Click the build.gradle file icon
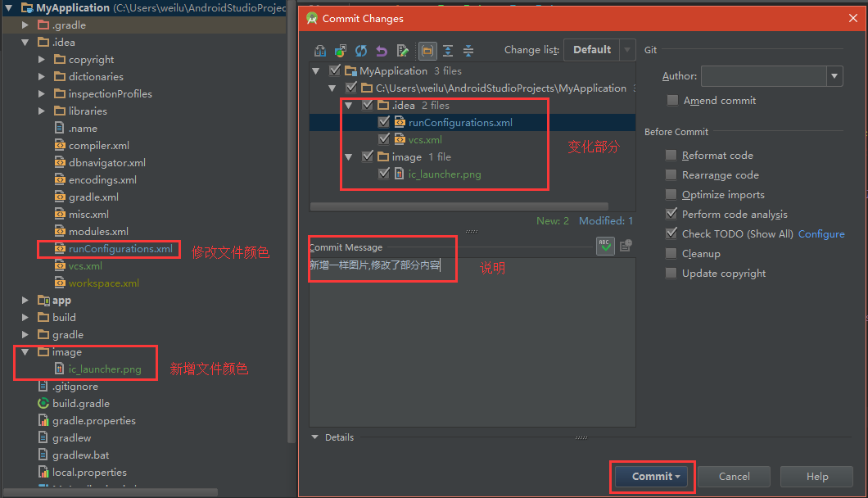This screenshot has height=498, width=868. (43, 403)
